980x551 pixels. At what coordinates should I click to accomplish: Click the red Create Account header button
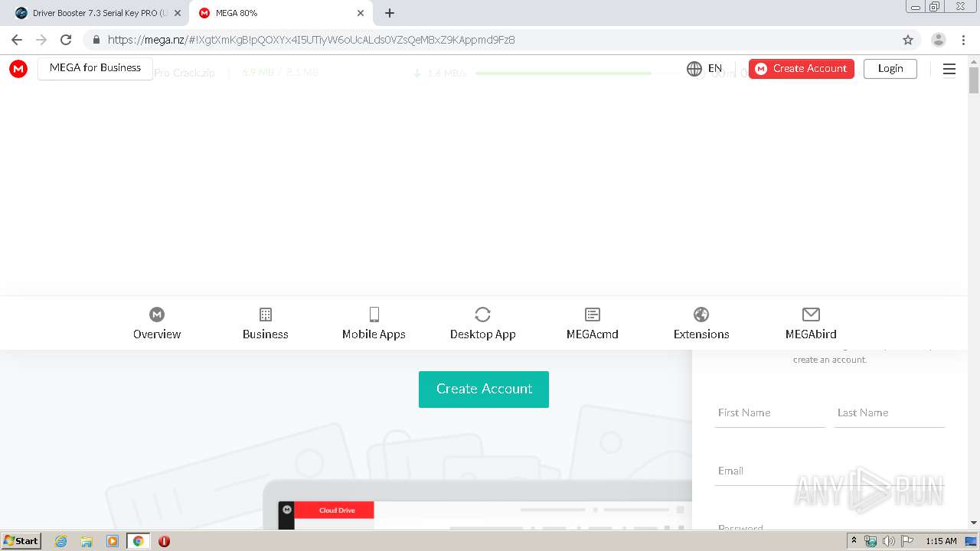click(x=802, y=69)
